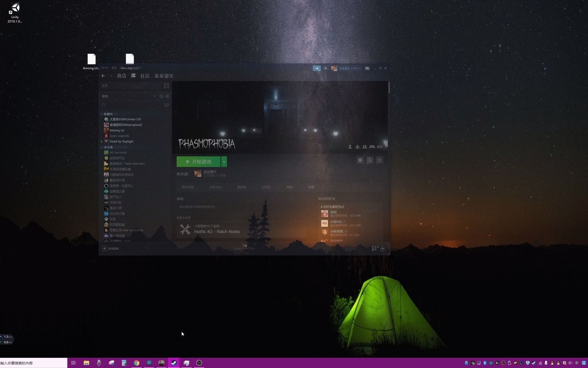Open Hotfix #2 - Patch Notes
The height and width of the screenshot is (368, 588).
click(x=217, y=232)
